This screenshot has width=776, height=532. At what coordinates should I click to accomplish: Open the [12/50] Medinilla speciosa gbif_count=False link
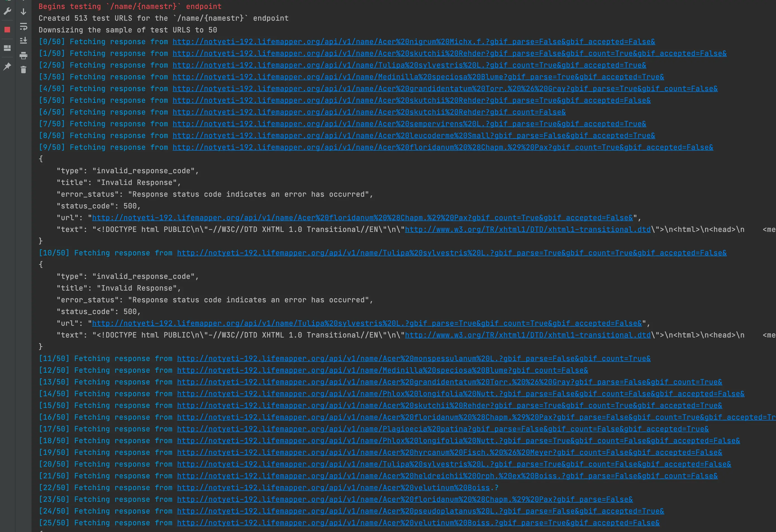(382, 370)
